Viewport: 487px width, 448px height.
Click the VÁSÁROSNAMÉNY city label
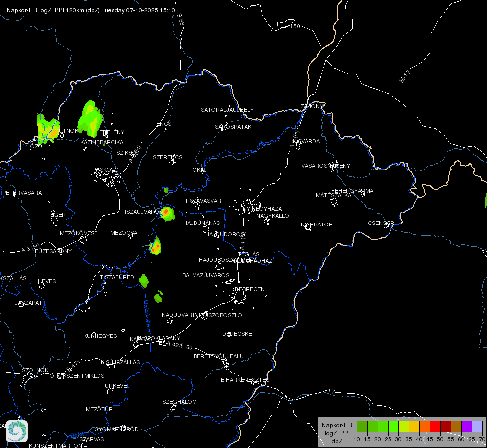point(326,166)
